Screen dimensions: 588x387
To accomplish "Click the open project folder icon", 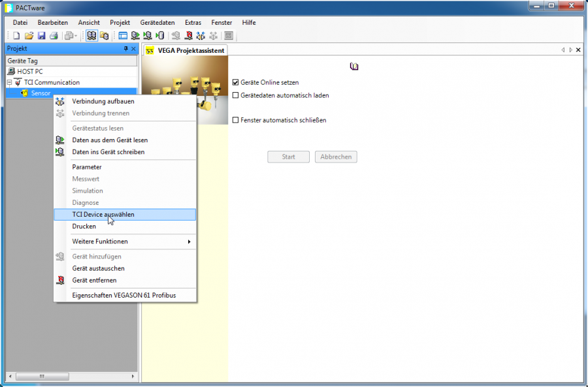I will pos(29,35).
